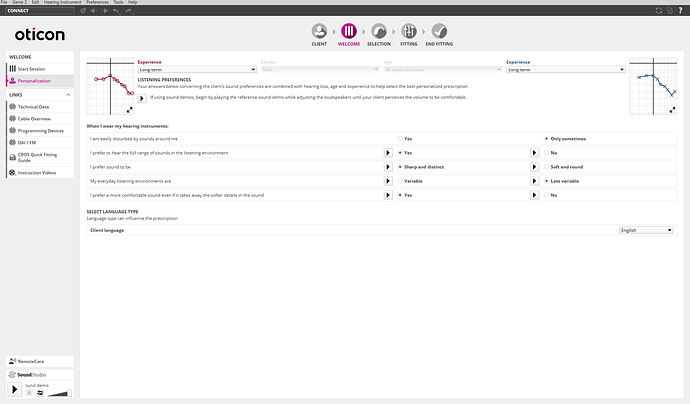Screen dimensions: 690x404
Task: Select Yes for easily disturbed by sounds
Action: click(x=400, y=139)
